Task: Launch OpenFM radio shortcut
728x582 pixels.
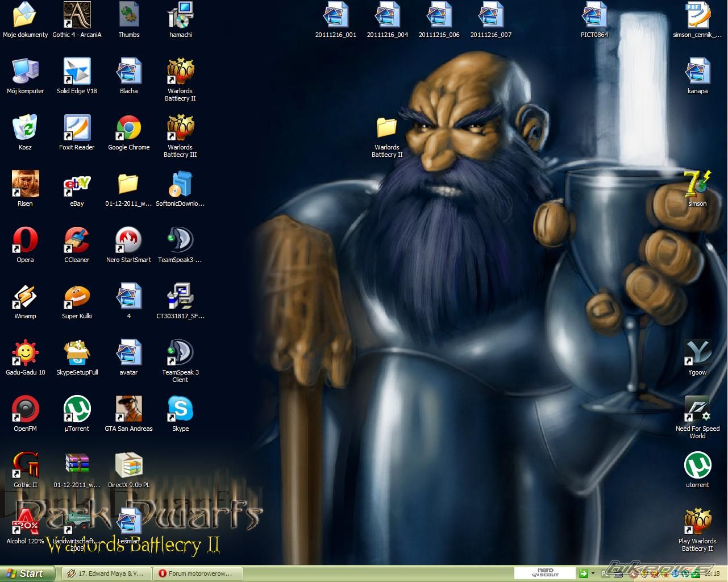Action: click(x=25, y=409)
